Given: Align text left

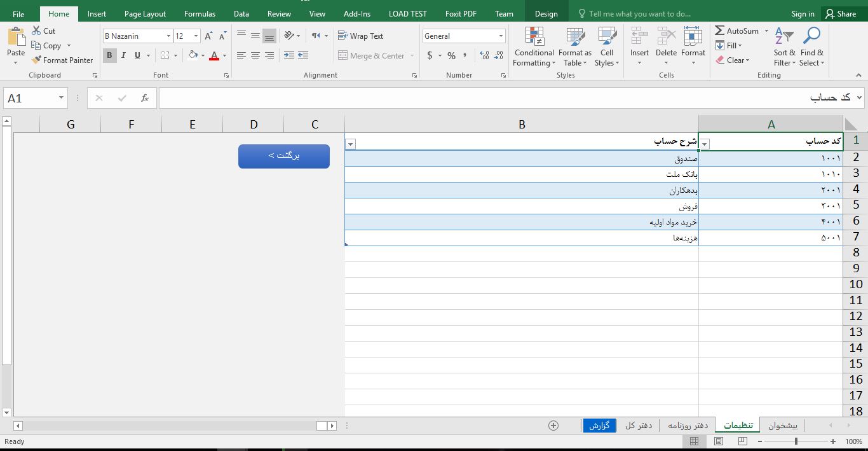Looking at the screenshot, I should [x=241, y=55].
